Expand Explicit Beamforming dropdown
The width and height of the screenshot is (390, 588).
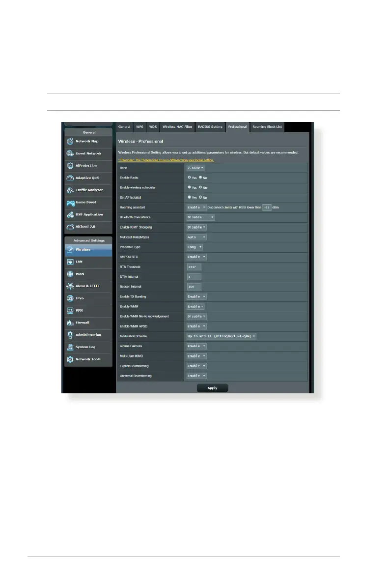click(x=196, y=366)
